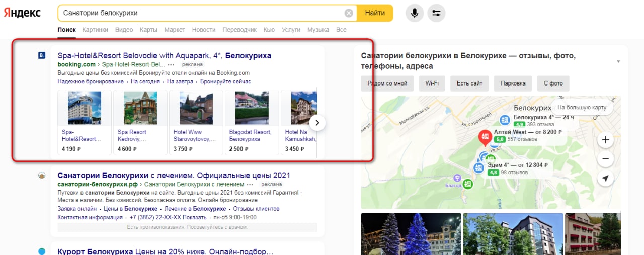Select the Поиск tab

[66, 30]
